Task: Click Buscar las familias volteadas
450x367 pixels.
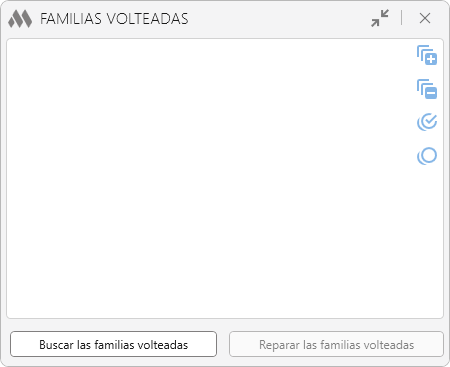Action: click(x=113, y=344)
